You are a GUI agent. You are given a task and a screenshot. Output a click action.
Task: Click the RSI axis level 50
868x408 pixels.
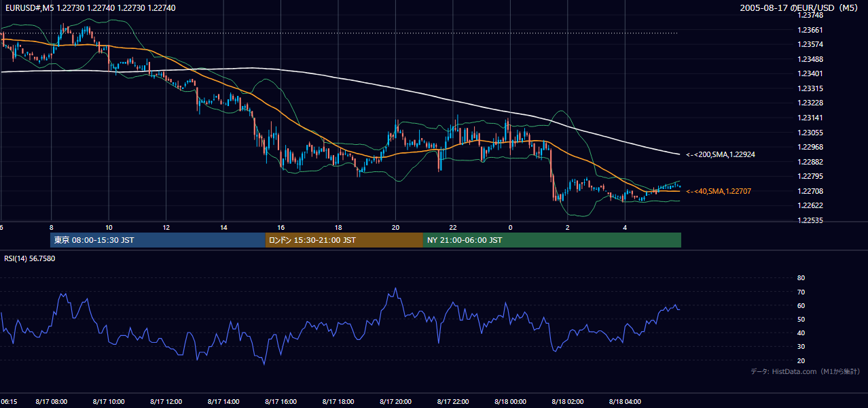click(801, 319)
